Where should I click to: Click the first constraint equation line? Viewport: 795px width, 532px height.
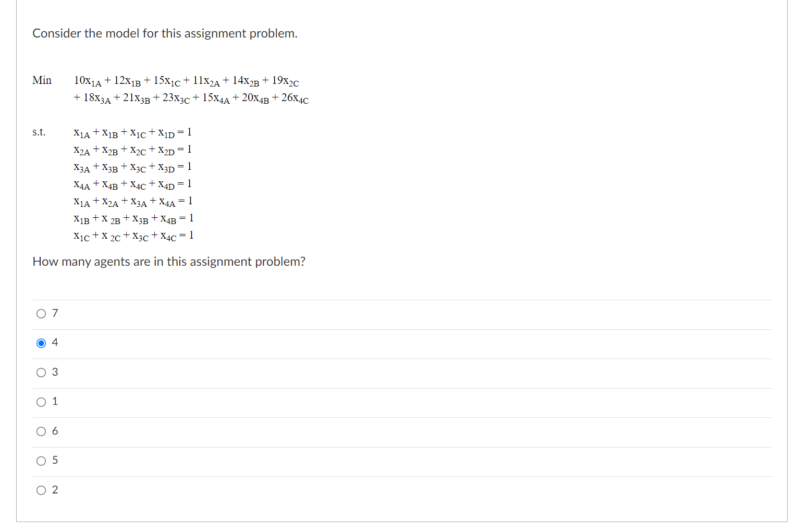pos(132,132)
